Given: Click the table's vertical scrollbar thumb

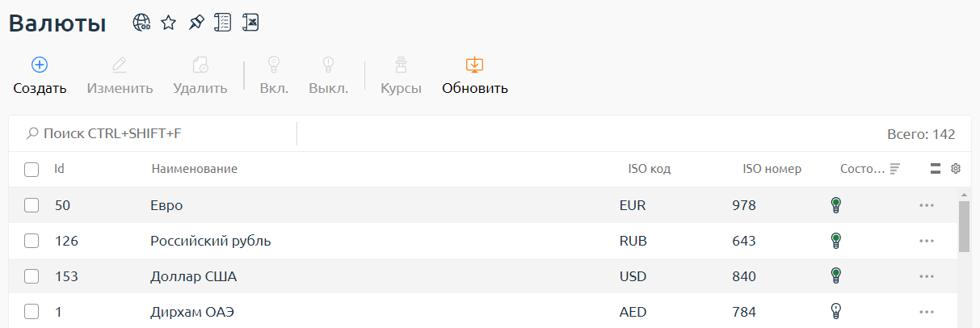Looking at the screenshot, I should tap(964, 226).
